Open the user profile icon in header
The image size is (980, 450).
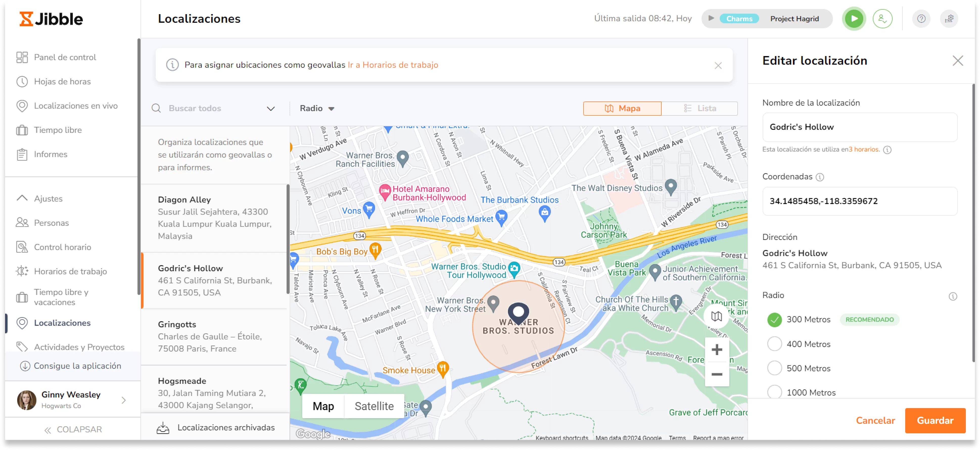coord(882,19)
